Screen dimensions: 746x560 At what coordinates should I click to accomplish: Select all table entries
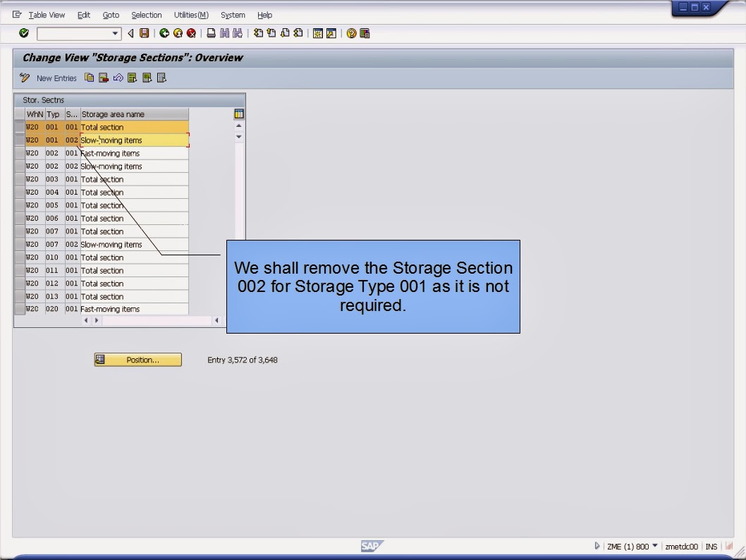[132, 78]
